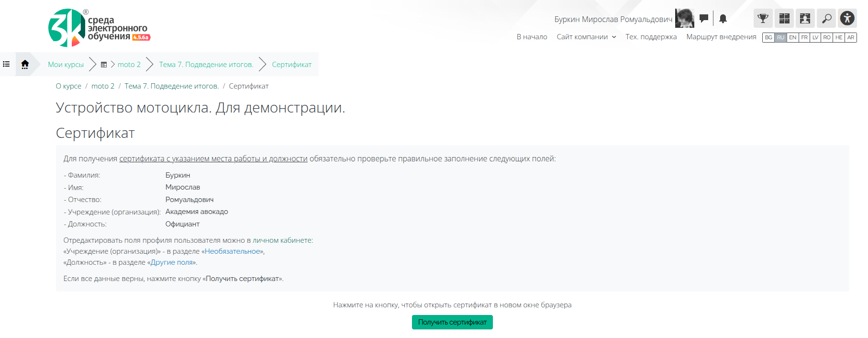
Task: Go to 'В начало' menu item
Action: (x=532, y=37)
